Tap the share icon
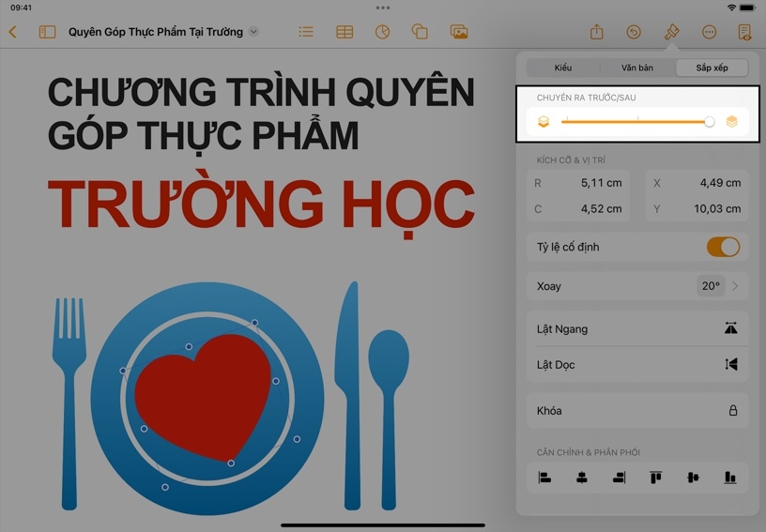This screenshot has height=532, width=766. click(596, 32)
